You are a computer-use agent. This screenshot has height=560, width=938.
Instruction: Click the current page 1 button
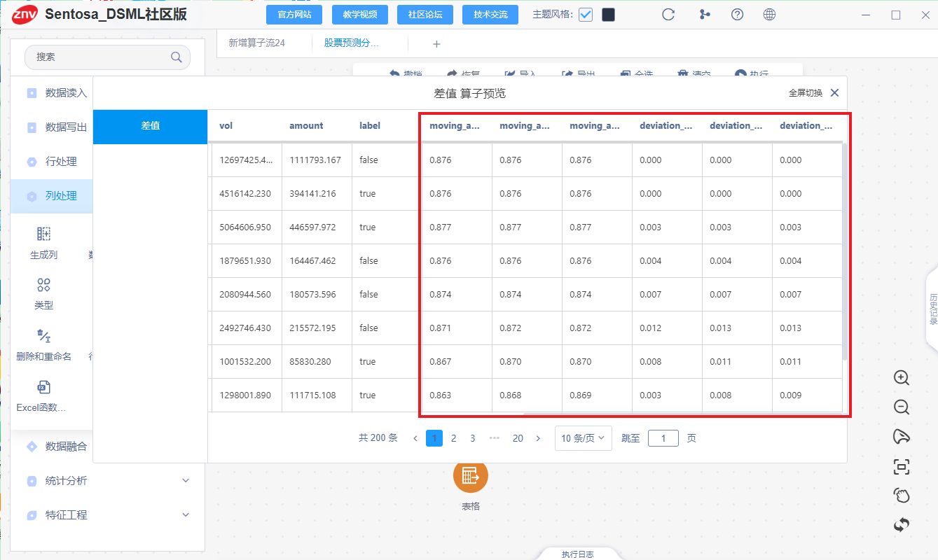(x=434, y=438)
